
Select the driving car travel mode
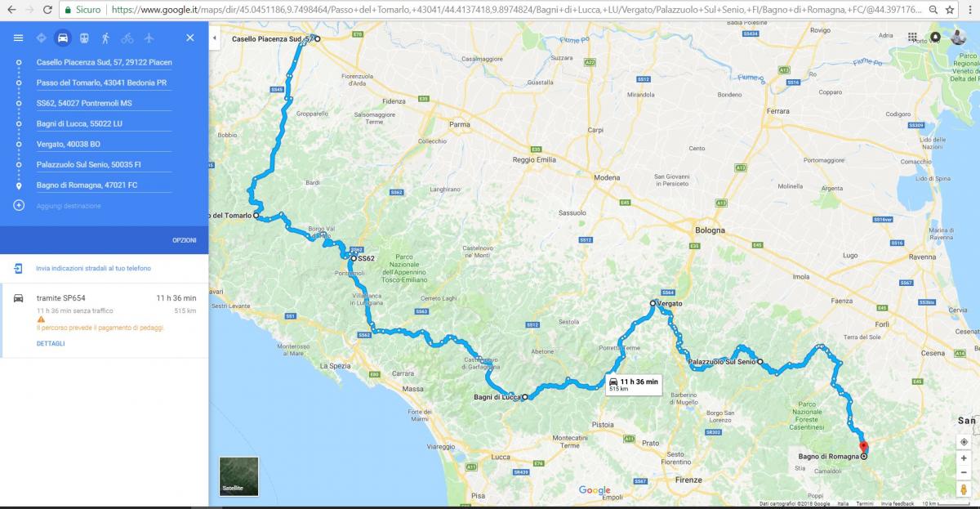pos(63,38)
